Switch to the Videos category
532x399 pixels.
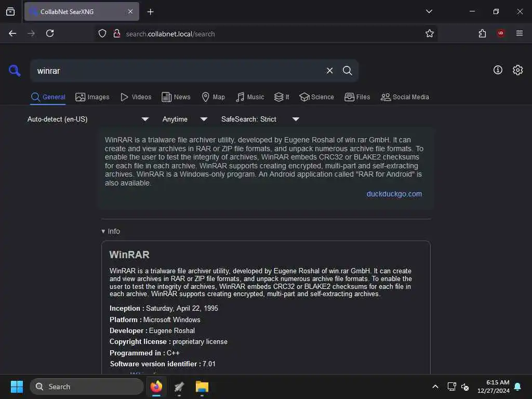(x=136, y=97)
